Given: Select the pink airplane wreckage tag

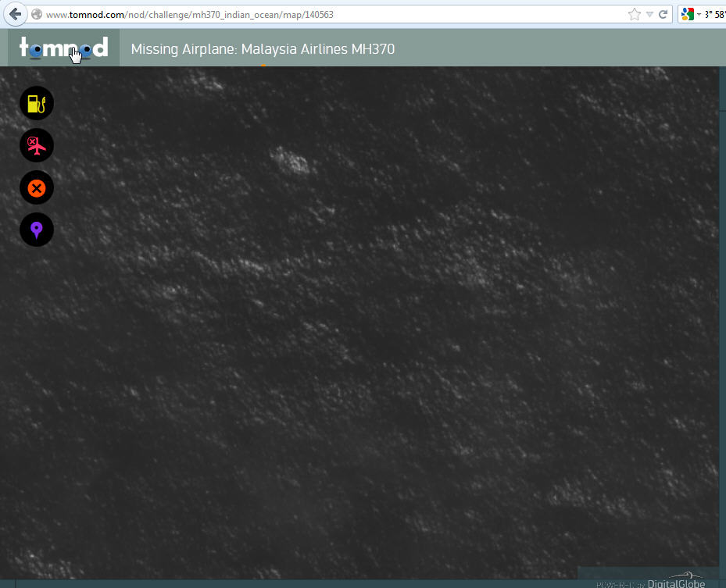Looking at the screenshot, I should click(37, 145).
